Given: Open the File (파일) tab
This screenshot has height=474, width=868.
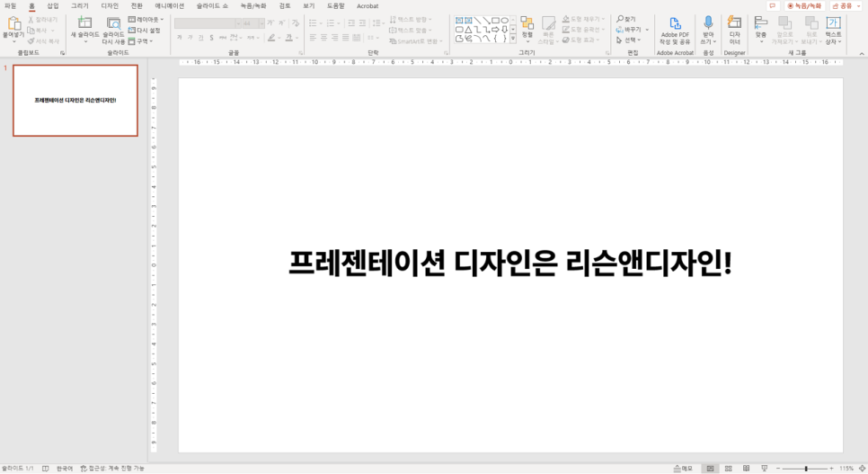Looking at the screenshot, I should pos(11,6).
